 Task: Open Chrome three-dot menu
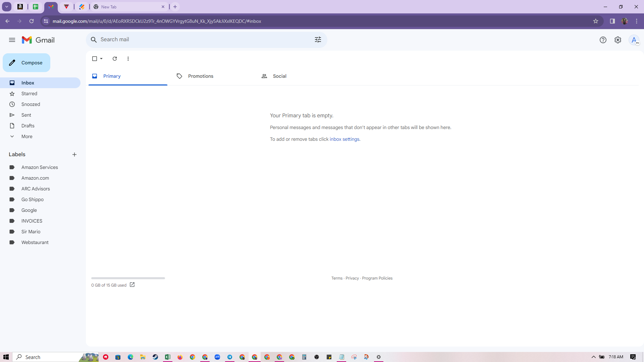[637, 21]
